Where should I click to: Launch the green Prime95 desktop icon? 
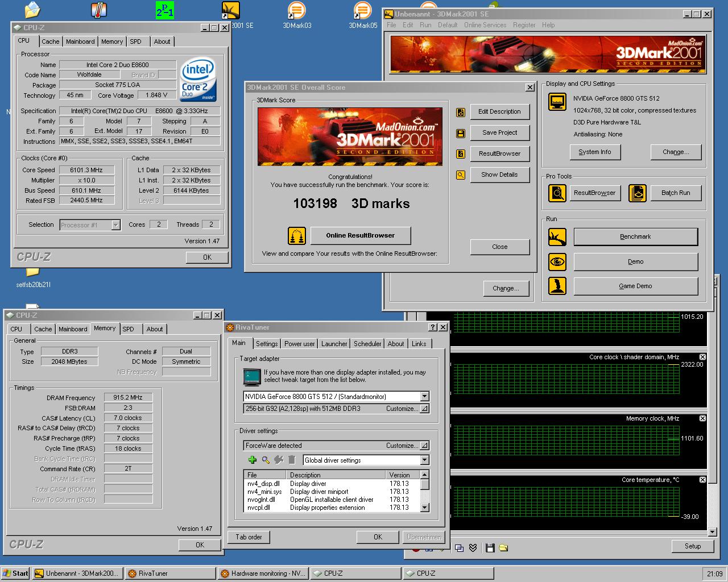pyautogui.click(x=165, y=10)
